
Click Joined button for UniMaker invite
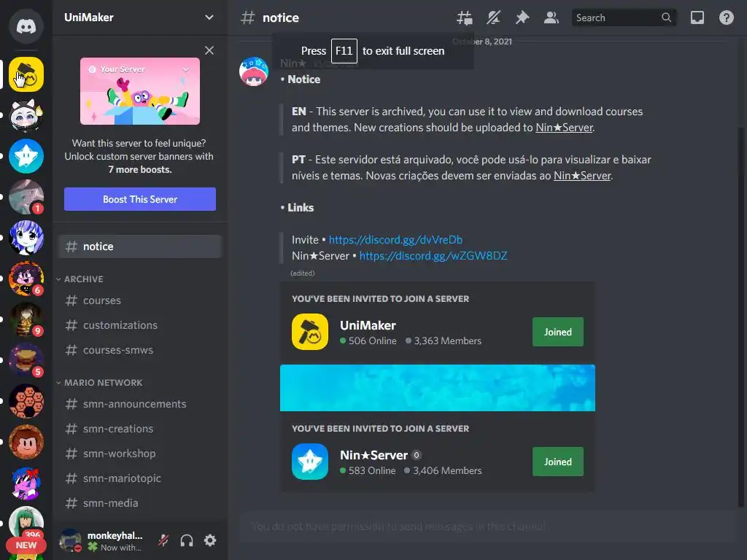[x=558, y=332]
